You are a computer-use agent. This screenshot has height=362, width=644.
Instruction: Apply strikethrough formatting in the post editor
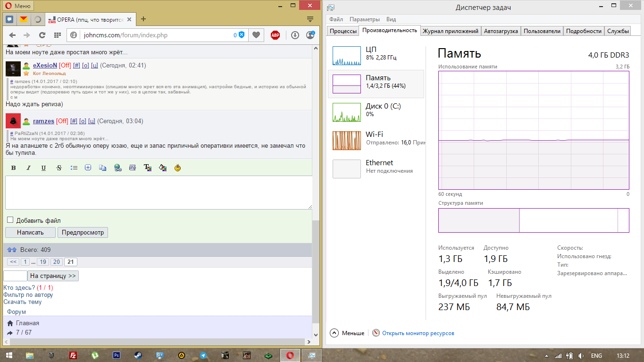(59, 168)
